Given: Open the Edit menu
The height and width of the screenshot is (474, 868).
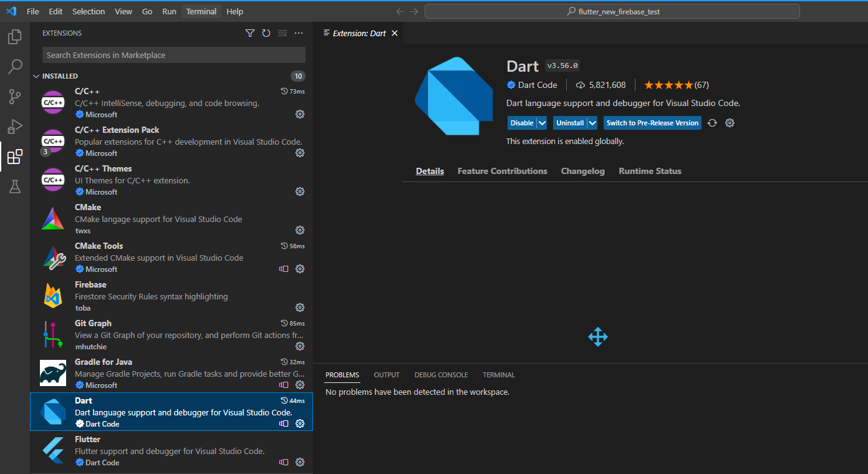Looking at the screenshot, I should pyautogui.click(x=55, y=11).
